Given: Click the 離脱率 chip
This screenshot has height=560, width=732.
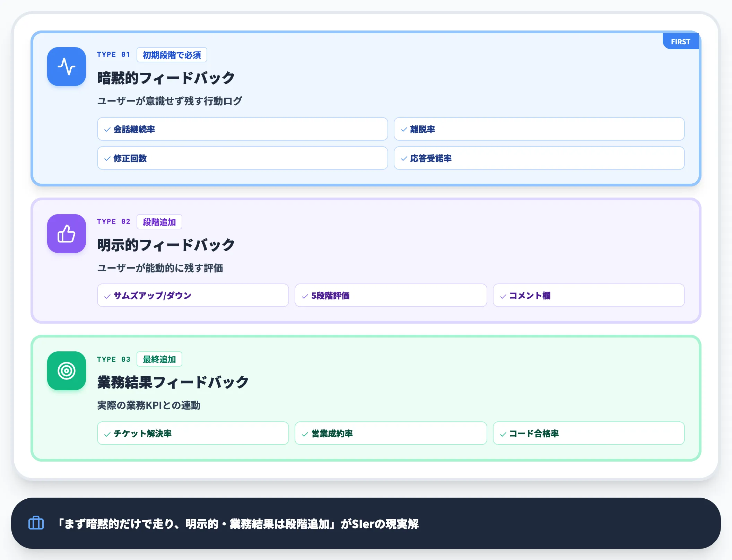Looking at the screenshot, I should click(x=539, y=129).
